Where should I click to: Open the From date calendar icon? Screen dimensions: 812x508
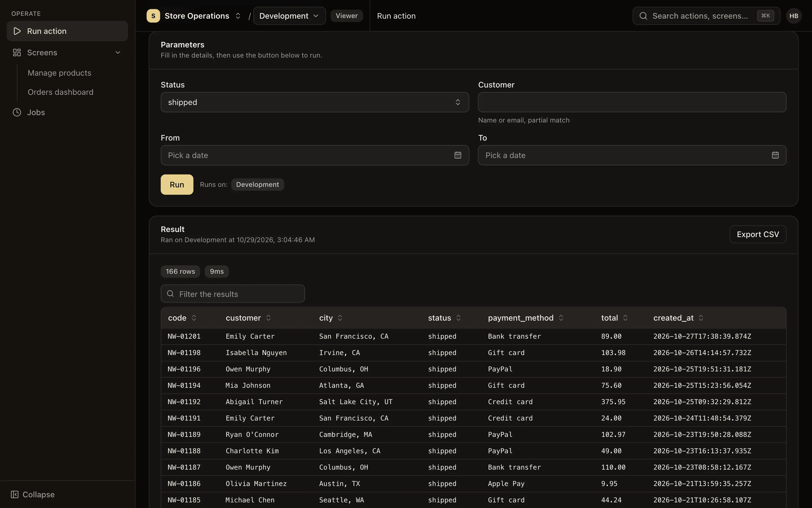point(458,155)
